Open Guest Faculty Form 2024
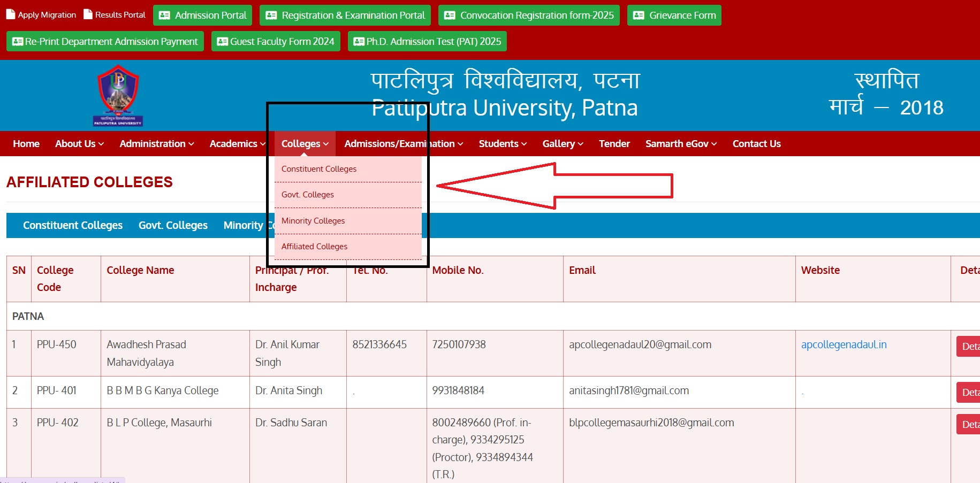Image resolution: width=980 pixels, height=483 pixels. (276, 42)
